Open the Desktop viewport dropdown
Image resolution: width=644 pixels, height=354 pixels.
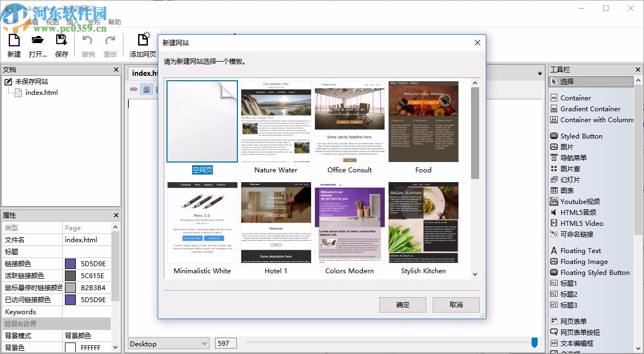click(x=169, y=344)
